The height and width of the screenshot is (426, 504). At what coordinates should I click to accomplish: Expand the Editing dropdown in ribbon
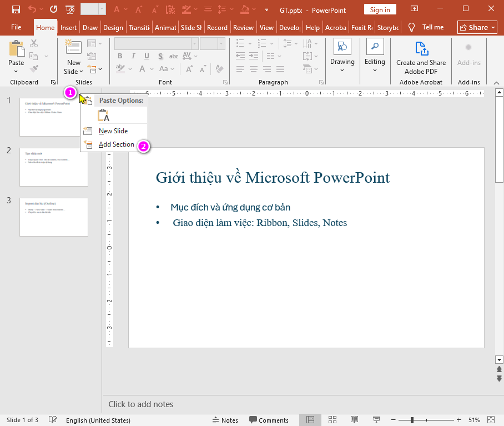click(375, 70)
